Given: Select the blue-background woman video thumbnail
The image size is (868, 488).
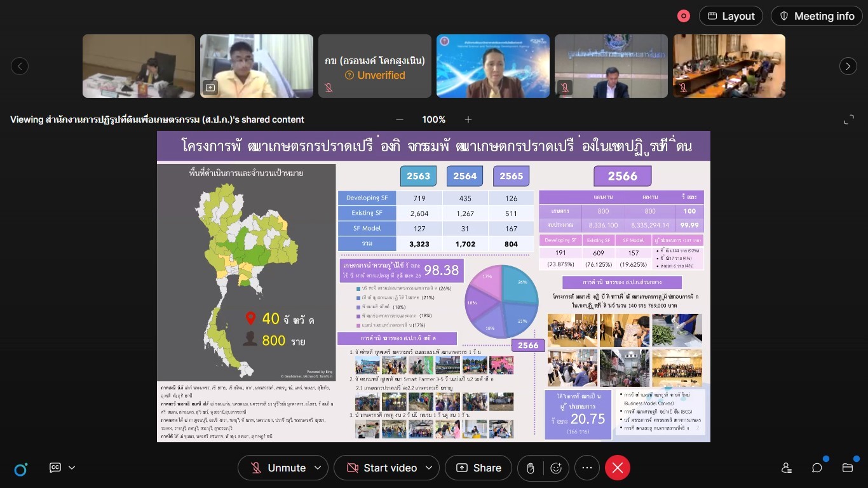Looking at the screenshot, I should 493,66.
